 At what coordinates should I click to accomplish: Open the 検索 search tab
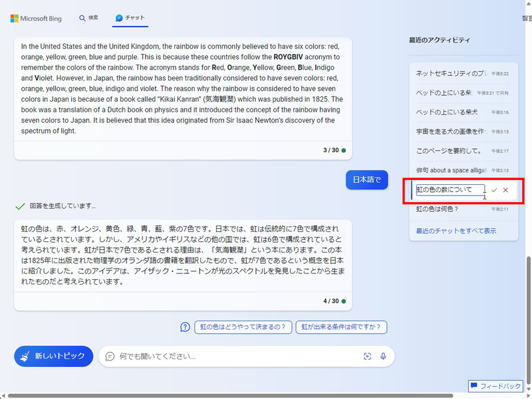tap(88, 18)
